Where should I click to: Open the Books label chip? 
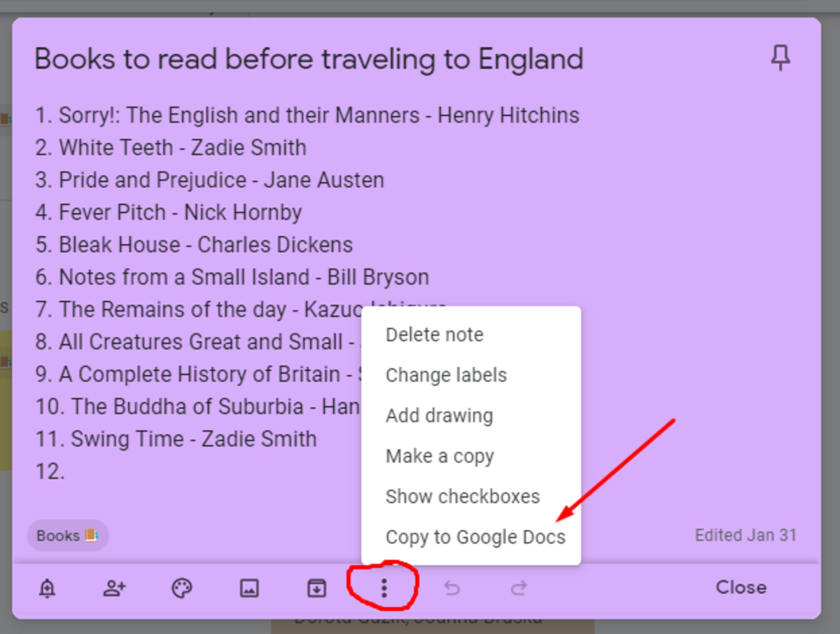point(67,535)
